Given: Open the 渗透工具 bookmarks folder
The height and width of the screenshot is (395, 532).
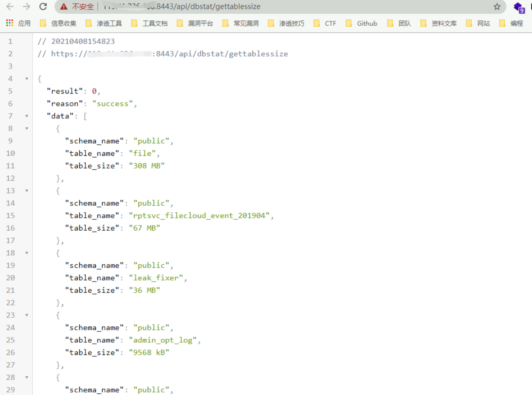Looking at the screenshot, I should 104,23.
